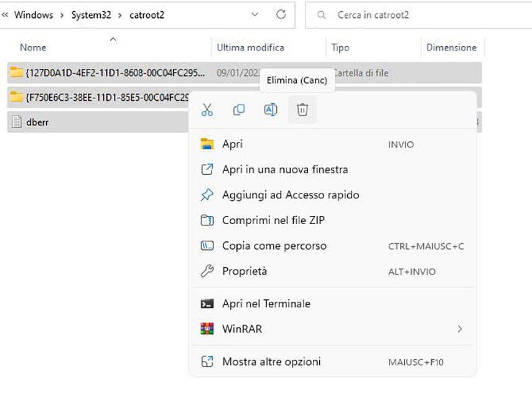Click the WinRAR icon in context menu
532x402 pixels.
[207, 329]
